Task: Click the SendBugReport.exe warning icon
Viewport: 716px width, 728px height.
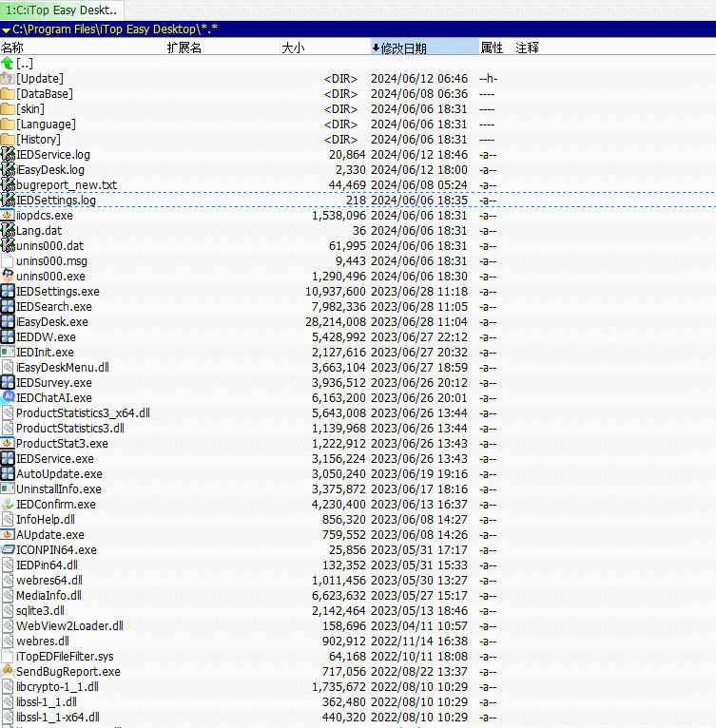Action: [8, 672]
